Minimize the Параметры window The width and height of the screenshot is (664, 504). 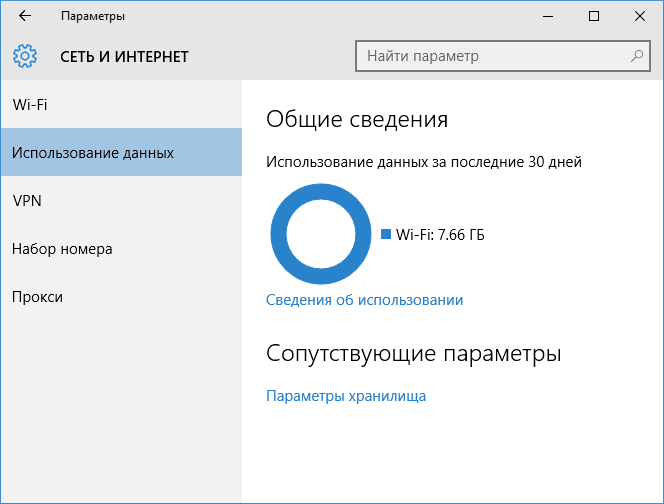548,16
